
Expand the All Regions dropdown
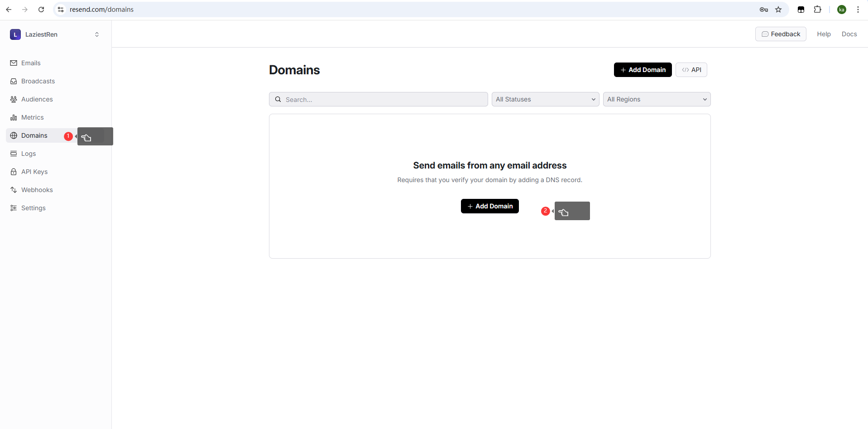pyautogui.click(x=657, y=99)
